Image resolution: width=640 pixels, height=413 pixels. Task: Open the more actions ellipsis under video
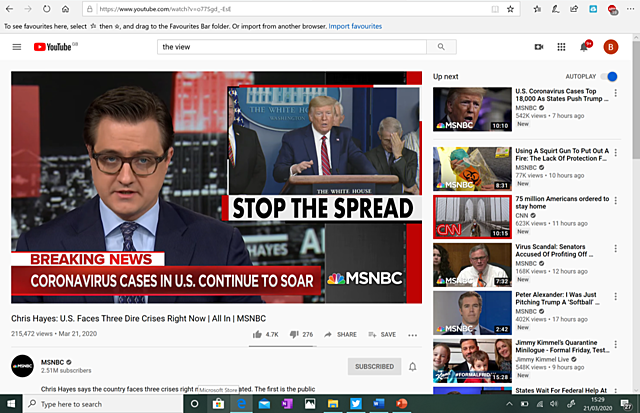point(412,335)
